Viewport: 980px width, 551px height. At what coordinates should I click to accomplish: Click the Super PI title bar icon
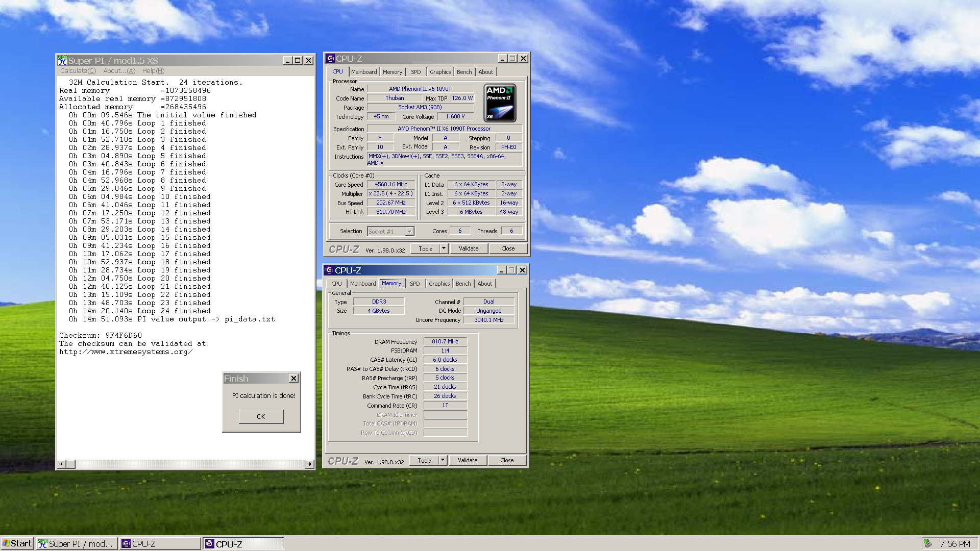pyautogui.click(x=62, y=60)
